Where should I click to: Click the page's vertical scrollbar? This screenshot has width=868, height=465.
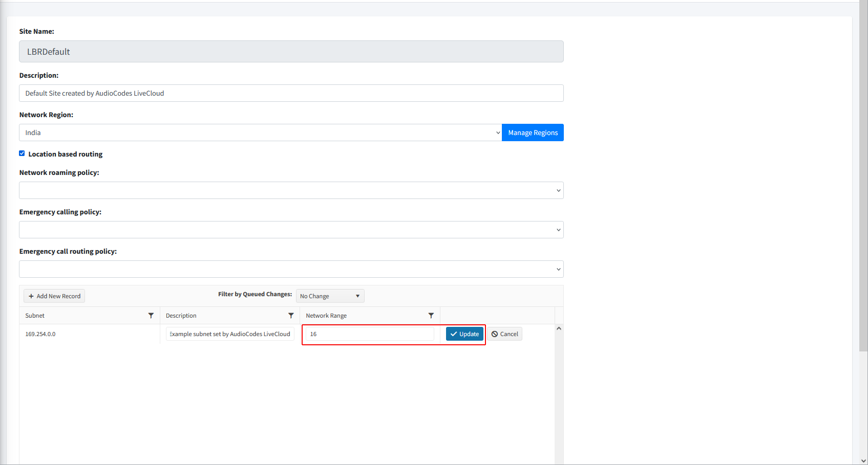tap(863, 179)
